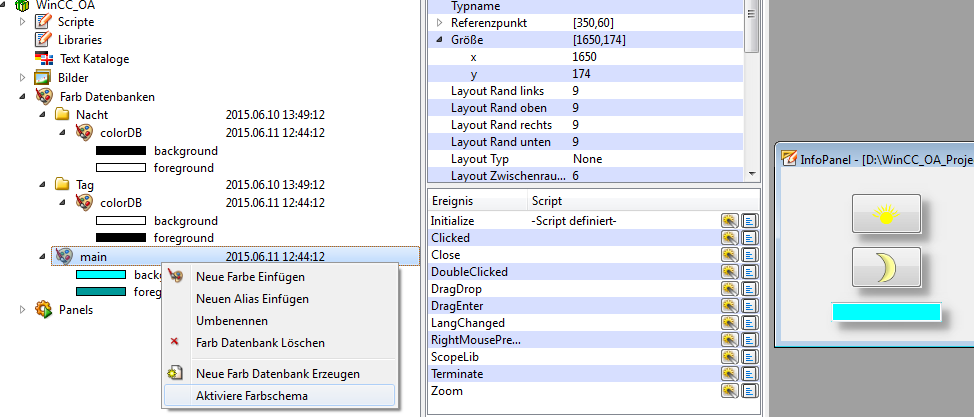Viewport: 974px width, 417px height.
Task: Open script wizard icon for DragDrop event
Action: pos(729,289)
